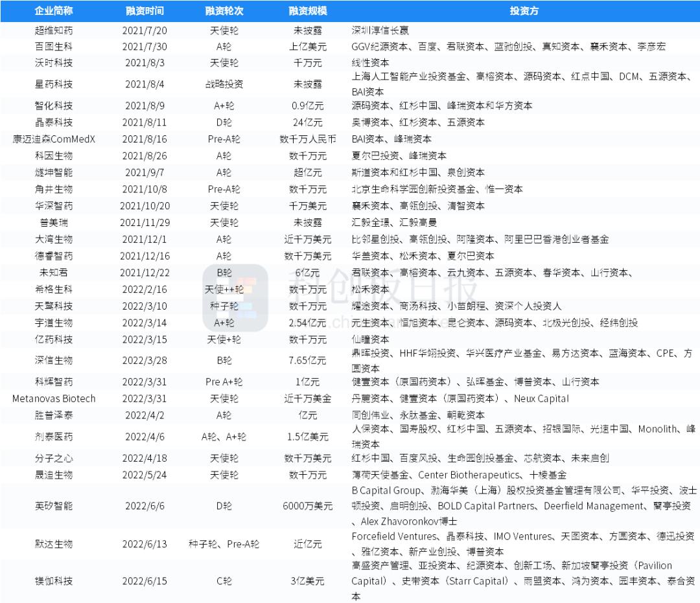Viewport: 700px width, 603px height.
Task: Select the cell Metanovas Biotech
Action: pos(54,398)
